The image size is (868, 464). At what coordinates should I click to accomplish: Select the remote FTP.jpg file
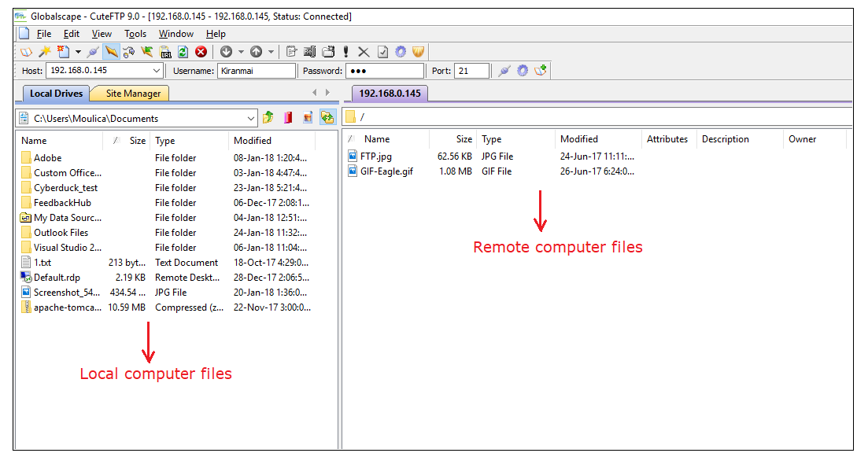[x=376, y=157]
